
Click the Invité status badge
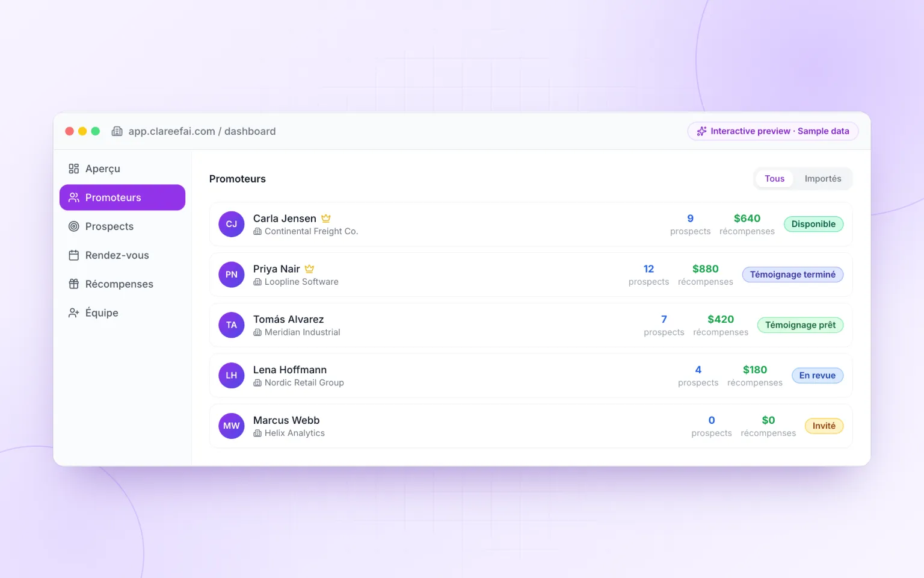[x=824, y=426]
